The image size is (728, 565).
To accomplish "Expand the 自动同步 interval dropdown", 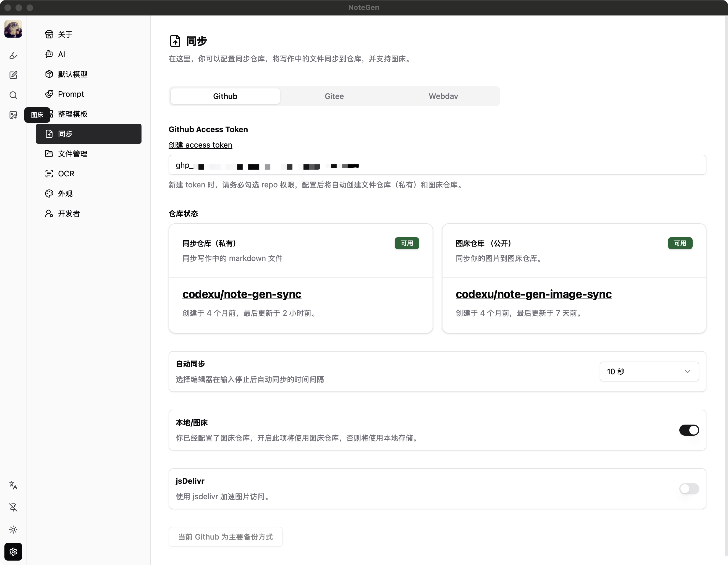I will (649, 372).
